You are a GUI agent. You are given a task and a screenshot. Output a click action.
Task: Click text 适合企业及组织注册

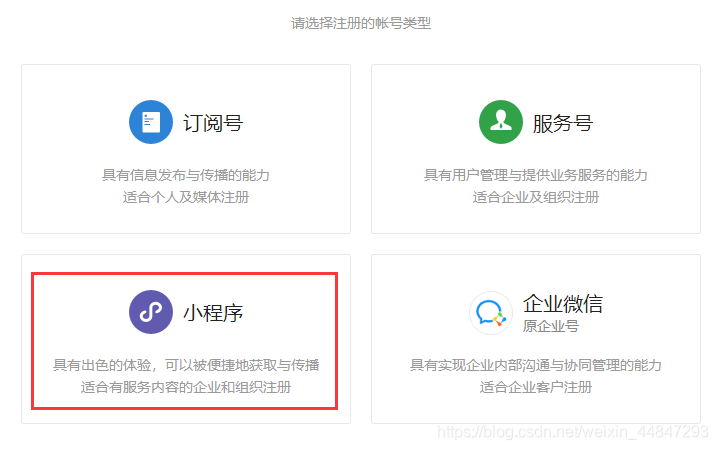(535, 197)
